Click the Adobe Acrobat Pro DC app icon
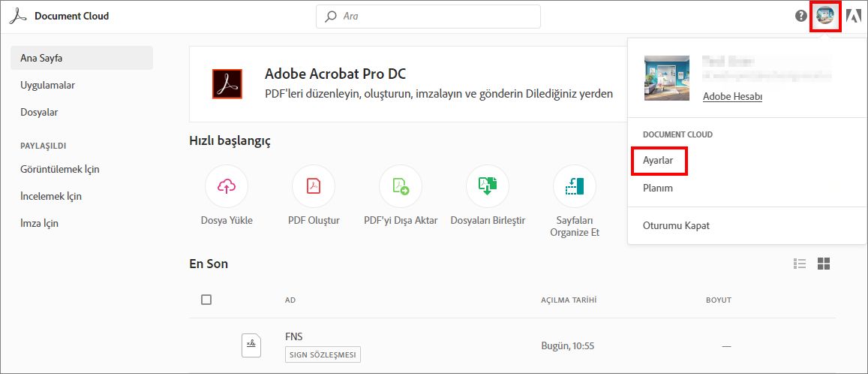 point(227,84)
